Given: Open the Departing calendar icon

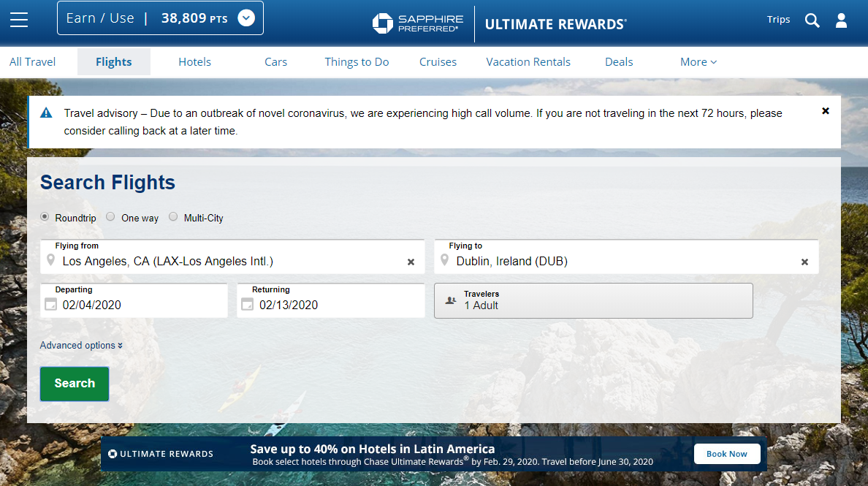Looking at the screenshot, I should 51,305.
